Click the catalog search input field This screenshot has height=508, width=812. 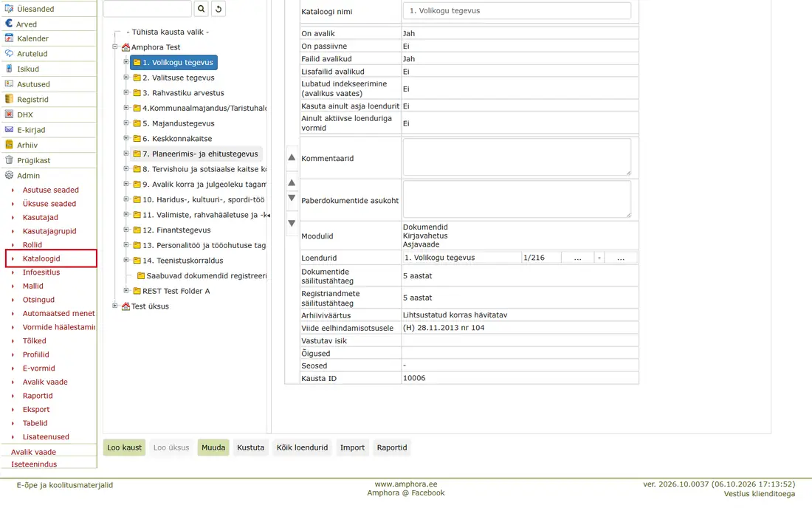click(x=148, y=9)
